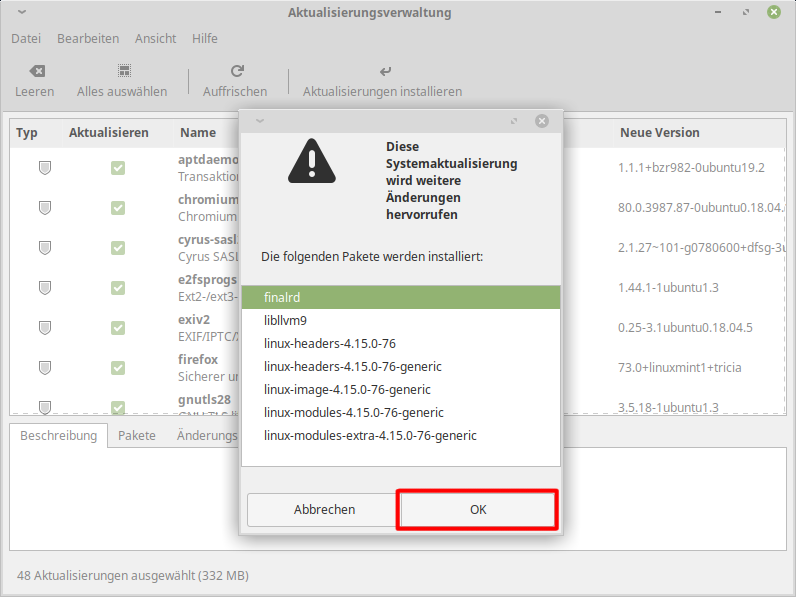Click the shield type icon for firefox
This screenshot has height=597, width=796.
click(45, 368)
